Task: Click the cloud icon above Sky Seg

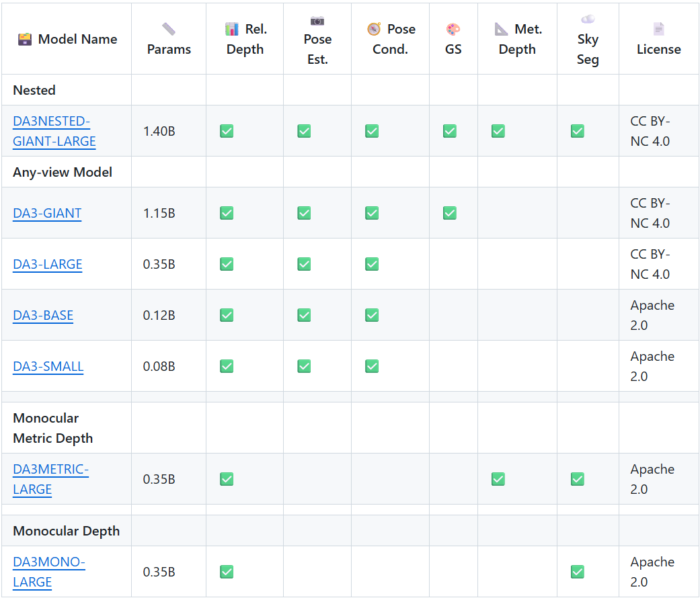Action: [588, 19]
